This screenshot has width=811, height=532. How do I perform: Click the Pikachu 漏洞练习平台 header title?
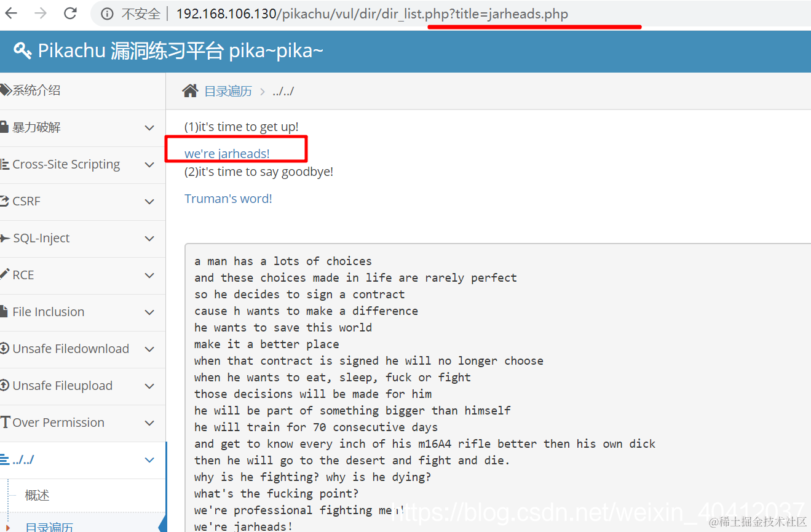(x=181, y=50)
